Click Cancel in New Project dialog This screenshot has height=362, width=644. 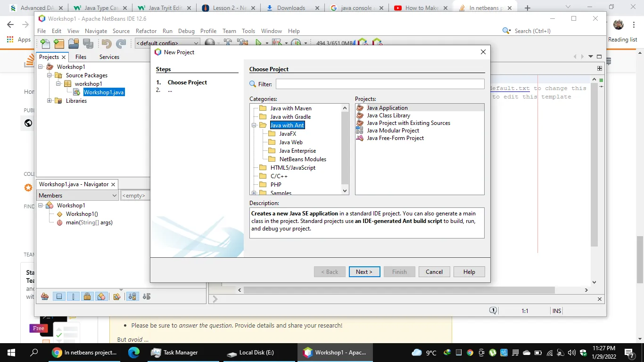point(434,272)
